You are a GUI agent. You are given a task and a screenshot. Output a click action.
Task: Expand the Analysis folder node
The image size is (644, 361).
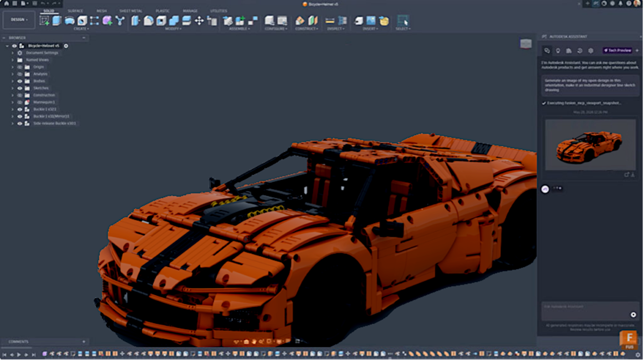pyautogui.click(x=12, y=74)
